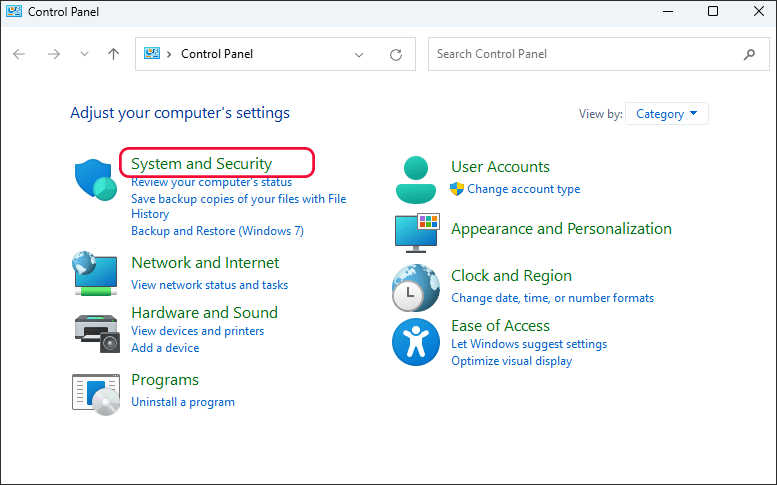Screen dimensions: 777x485
Task: Click the User Accounts avatar icon
Action: pos(415,179)
